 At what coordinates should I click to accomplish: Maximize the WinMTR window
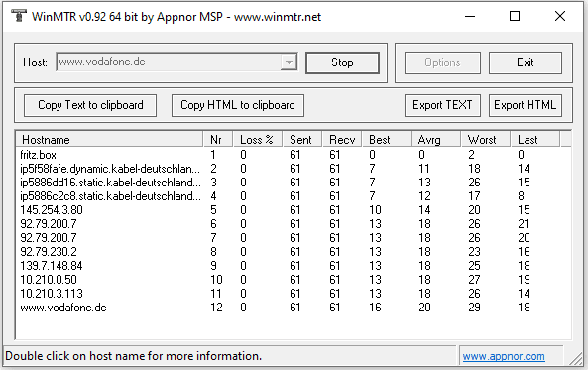coord(515,16)
